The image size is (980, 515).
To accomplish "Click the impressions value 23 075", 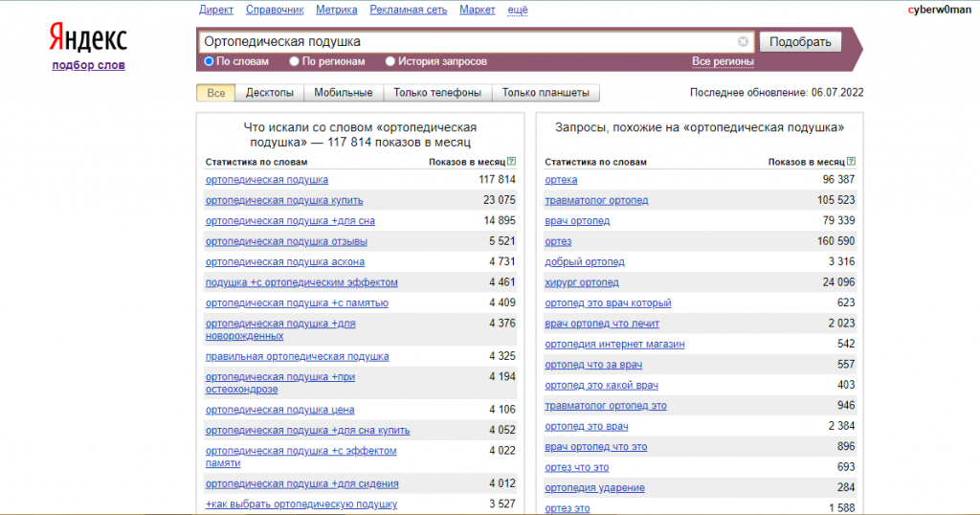I will pyautogui.click(x=499, y=200).
